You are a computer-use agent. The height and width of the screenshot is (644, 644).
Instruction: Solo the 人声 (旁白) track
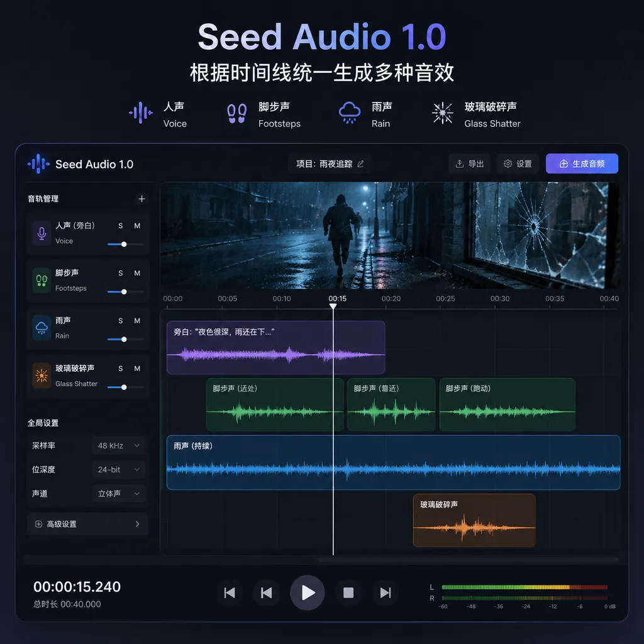coord(120,226)
